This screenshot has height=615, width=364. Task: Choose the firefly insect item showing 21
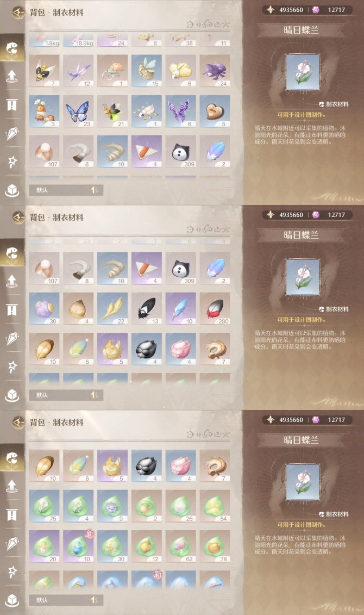point(112,111)
